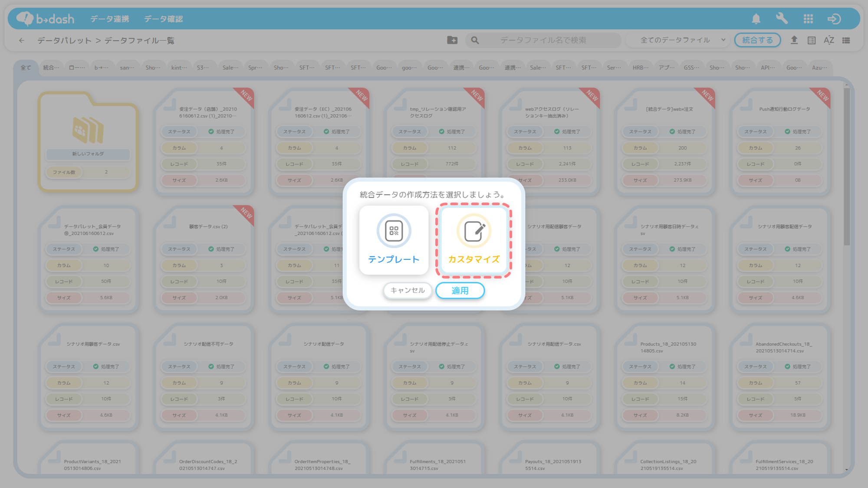This screenshot has width=868, height=488.
Task: Click the search magnifier icon
Action: [x=475, y=40]
